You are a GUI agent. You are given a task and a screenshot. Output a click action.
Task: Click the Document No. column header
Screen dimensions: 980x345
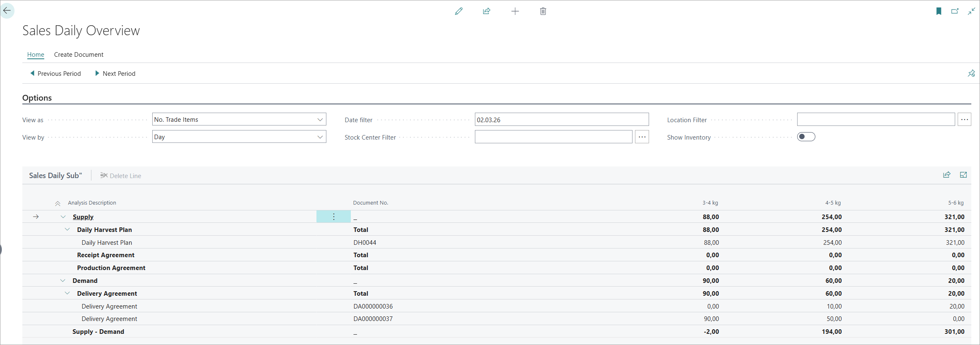point(371,203)
